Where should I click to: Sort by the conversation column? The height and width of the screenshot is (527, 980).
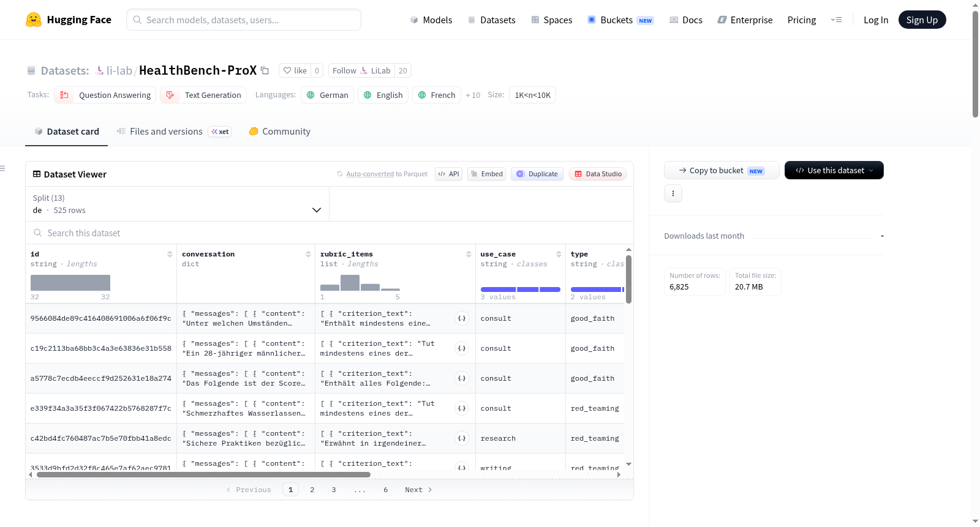pyautogui.click(x=308, y=254)
